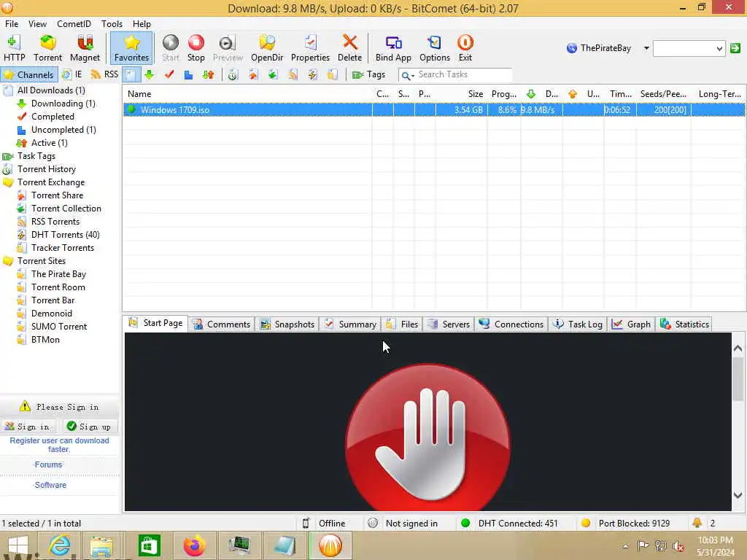Click the blue Uncompleted filter icon in toolbar
The height and width of the screenshot is (560, 747).
coord(188,75)
